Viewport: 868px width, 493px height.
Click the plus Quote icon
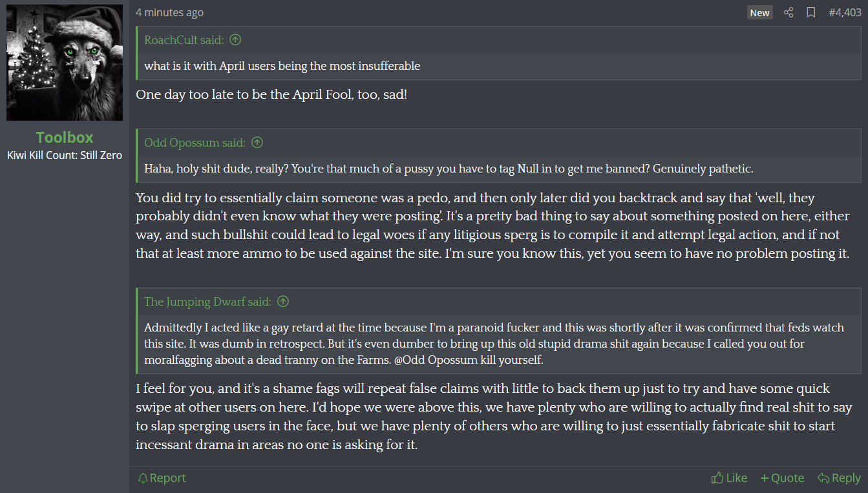click(x=765, y=478)
